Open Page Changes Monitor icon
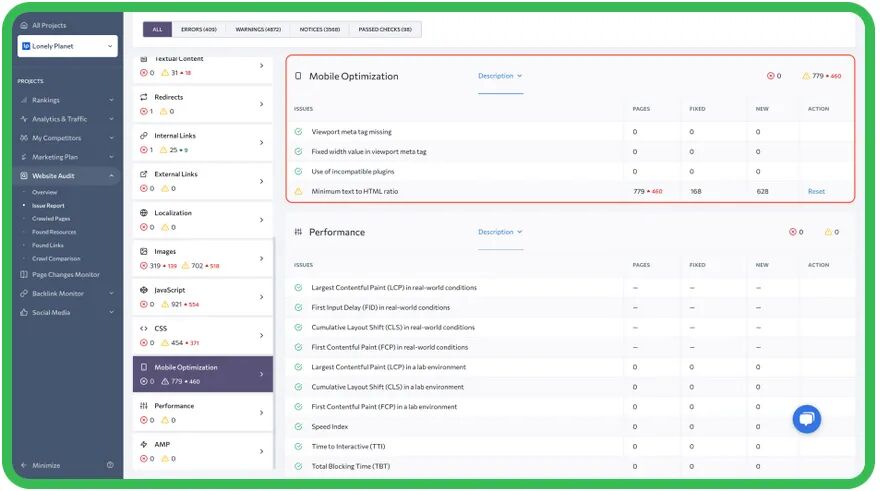This screenshot has height=491, width=880. pos(24,275)
